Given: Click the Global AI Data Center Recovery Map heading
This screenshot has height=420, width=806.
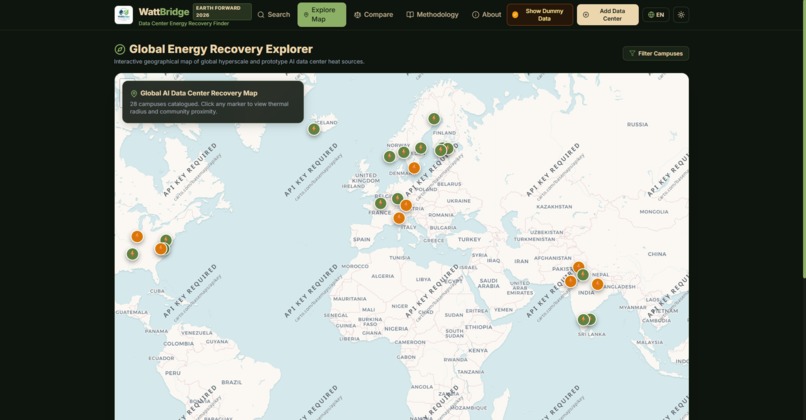Looking at the screenshot, I should [199, 94].
